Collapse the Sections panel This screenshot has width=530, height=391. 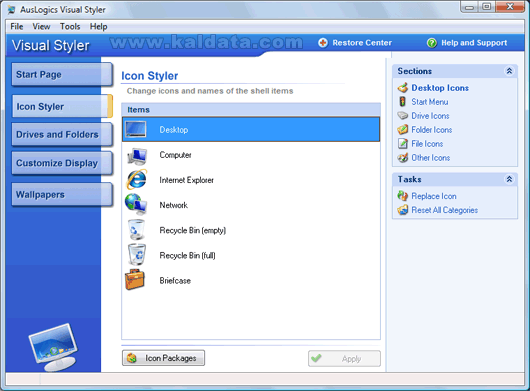click(x=509, y=71)
